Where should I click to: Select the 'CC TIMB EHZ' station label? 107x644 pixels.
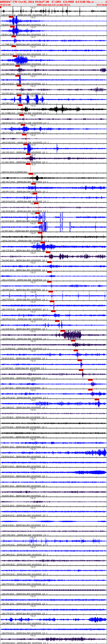coord(8,44)
